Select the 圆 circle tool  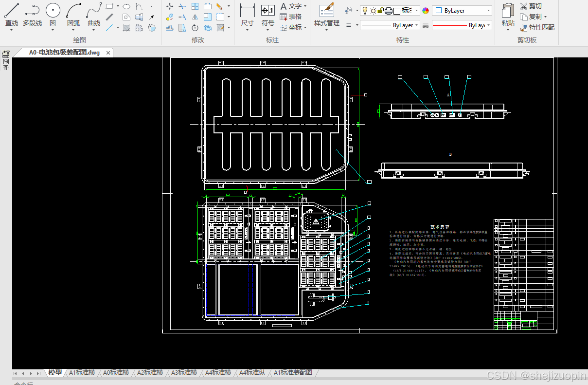53,15
